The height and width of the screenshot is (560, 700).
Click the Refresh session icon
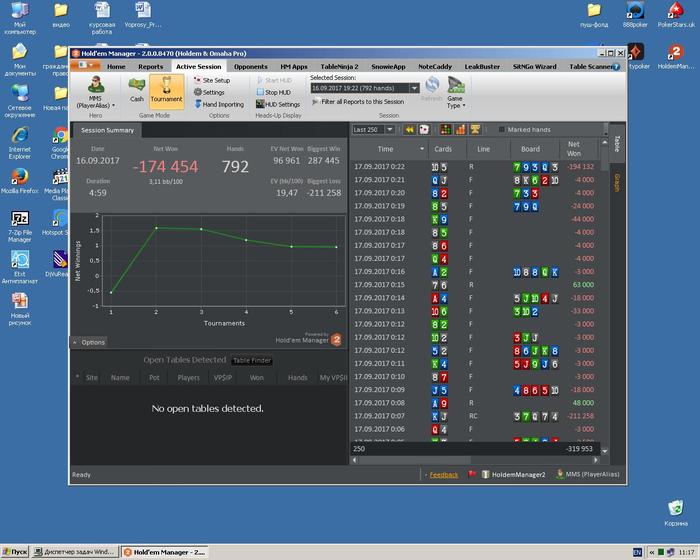click(x=432, y=89)
